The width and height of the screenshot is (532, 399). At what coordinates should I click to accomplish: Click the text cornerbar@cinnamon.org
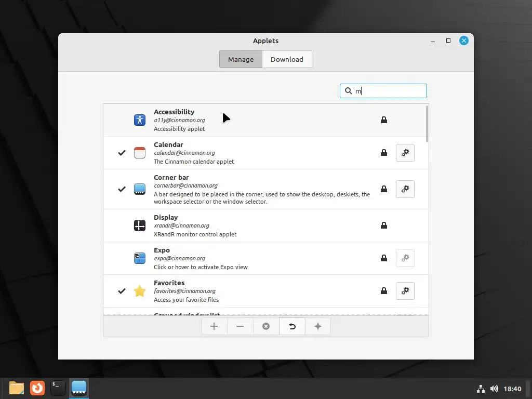pyautogui.click(x=185, y=185)
